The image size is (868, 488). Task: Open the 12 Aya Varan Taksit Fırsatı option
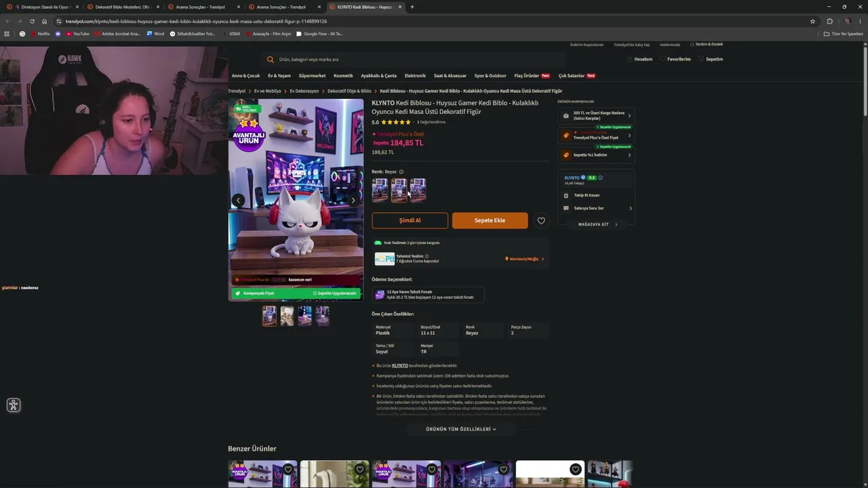[428, 294]
